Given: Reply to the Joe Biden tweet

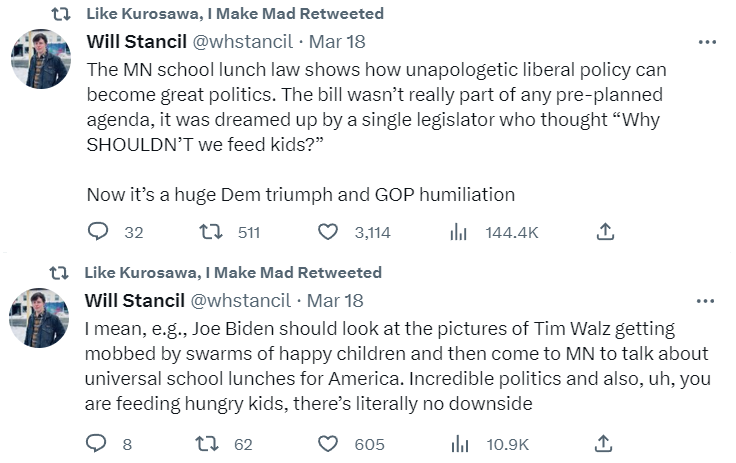Looking at the screenshot, I should (98, 444).
